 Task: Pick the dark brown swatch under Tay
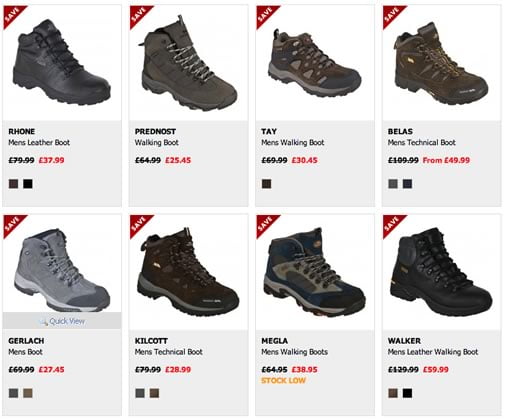point(266,184)
